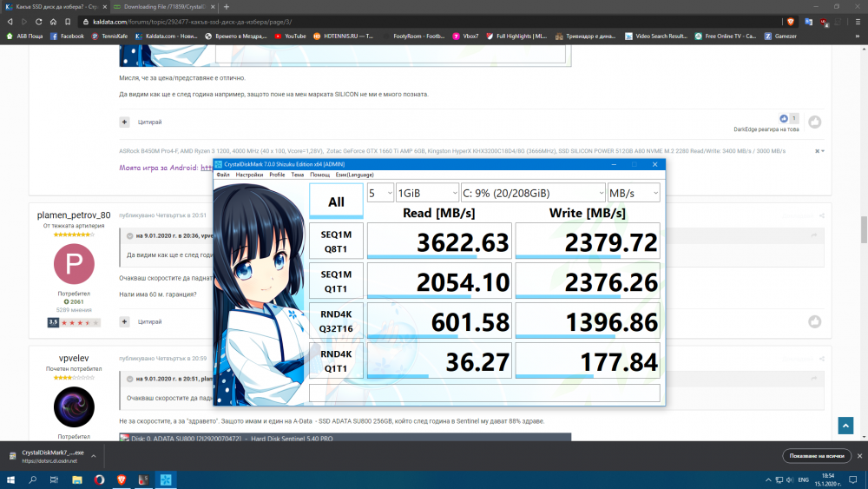Open the test count dropdown showing 5

[x=380, y=193]
